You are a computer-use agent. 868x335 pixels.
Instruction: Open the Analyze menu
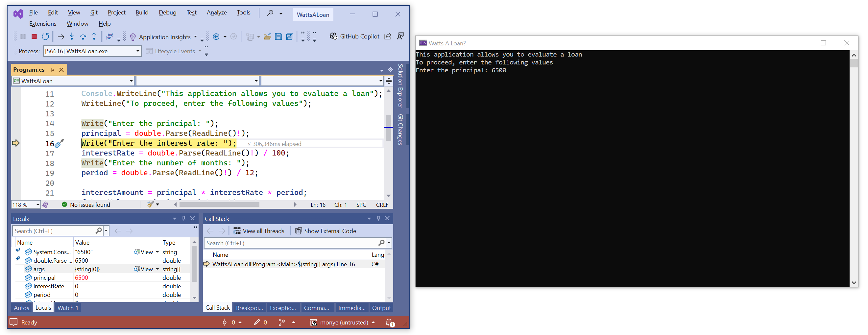(217, 12)
